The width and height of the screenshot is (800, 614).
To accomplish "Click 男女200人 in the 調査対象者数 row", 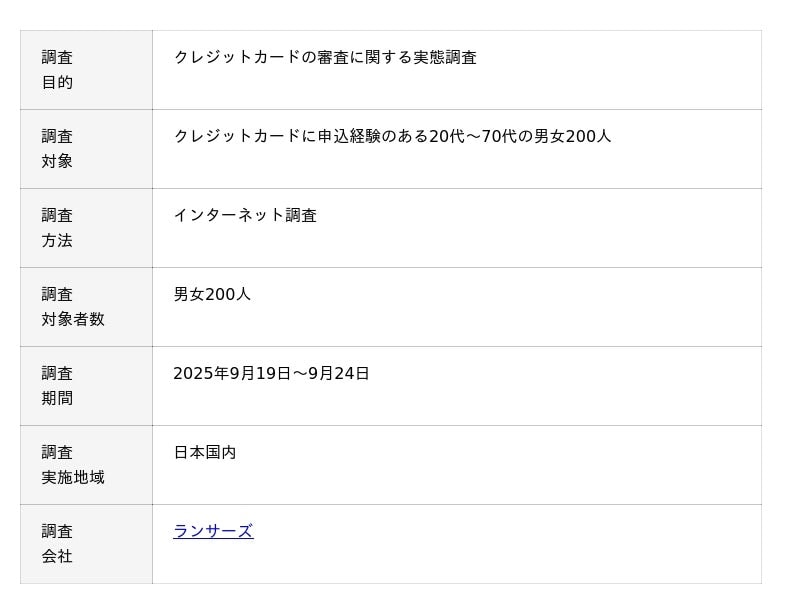I will pyautogui.click(x=212, y=295).
